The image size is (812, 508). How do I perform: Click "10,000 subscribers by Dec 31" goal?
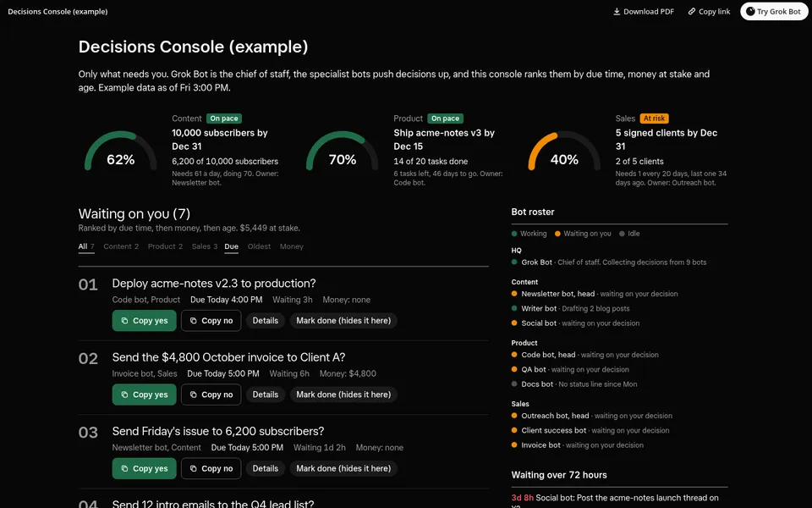[220, 140]
